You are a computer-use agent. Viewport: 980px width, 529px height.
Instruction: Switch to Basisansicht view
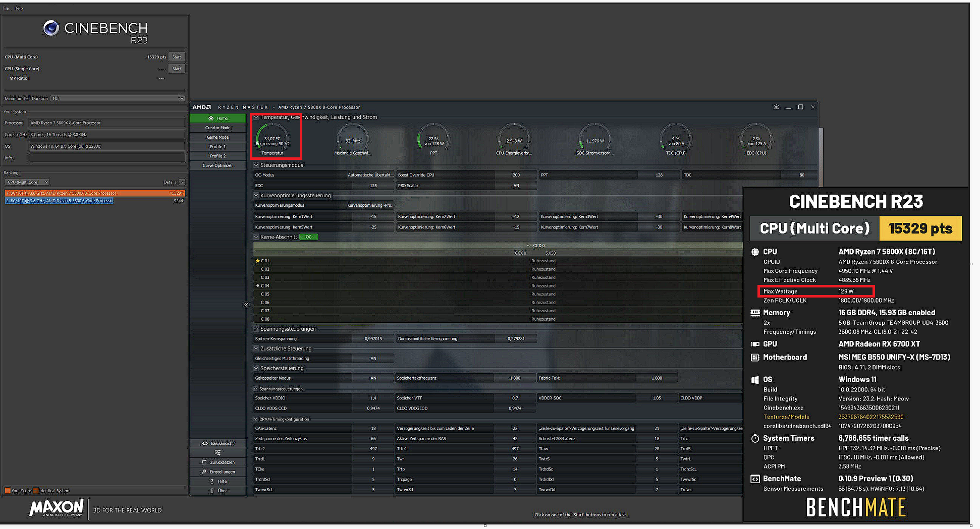pos(218,443)
